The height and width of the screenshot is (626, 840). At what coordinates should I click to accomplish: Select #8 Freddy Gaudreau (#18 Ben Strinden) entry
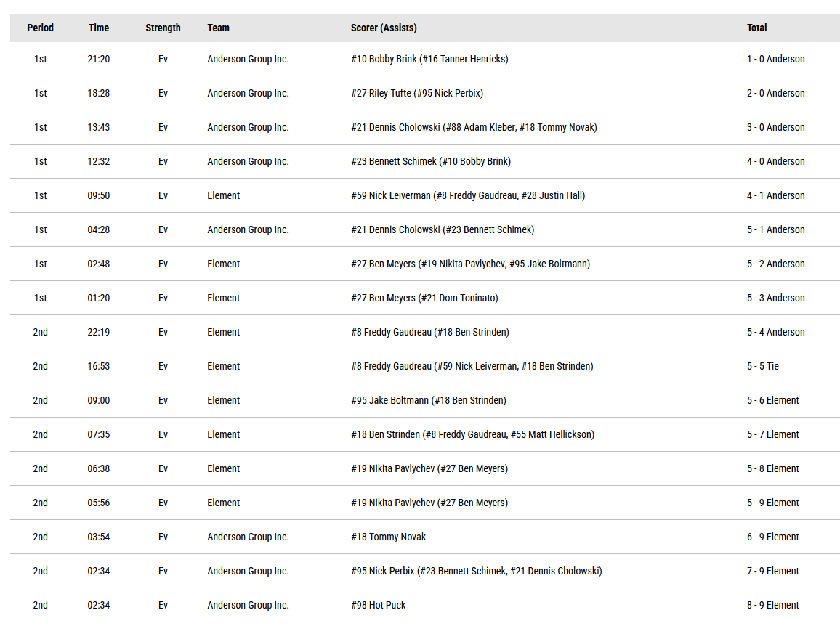pyautogui.click(x=429, y=332)
